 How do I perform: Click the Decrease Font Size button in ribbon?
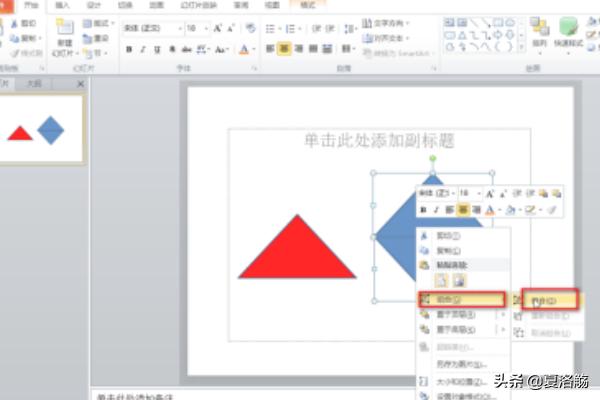tap(231, 28)
